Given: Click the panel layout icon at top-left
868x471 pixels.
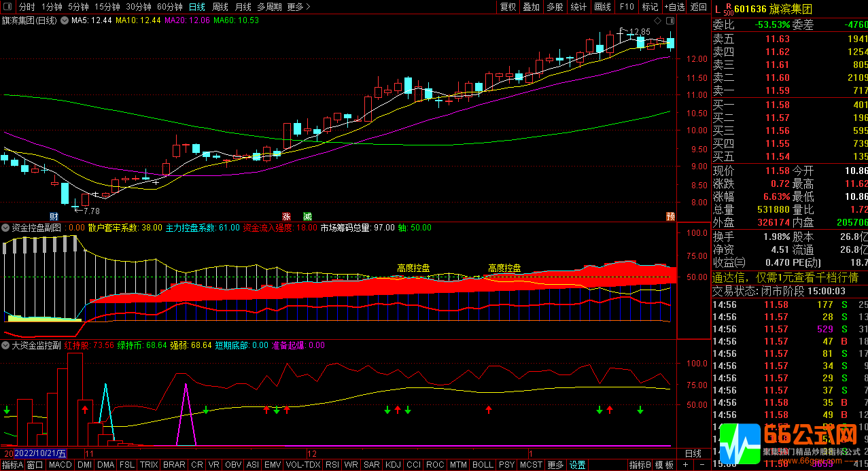Looking at the screenshot, I should [x=8, y=7].
